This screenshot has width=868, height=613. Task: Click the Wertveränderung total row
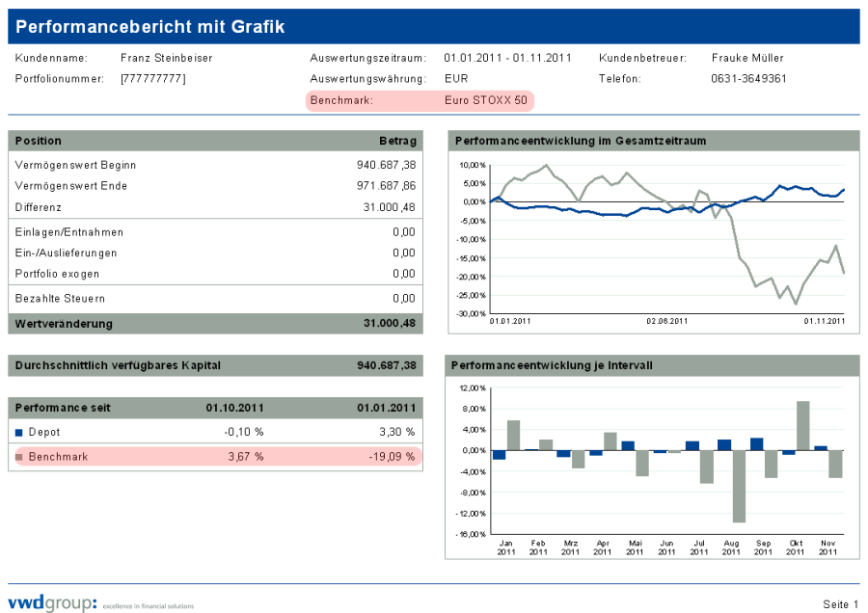(x=215, y=324)
